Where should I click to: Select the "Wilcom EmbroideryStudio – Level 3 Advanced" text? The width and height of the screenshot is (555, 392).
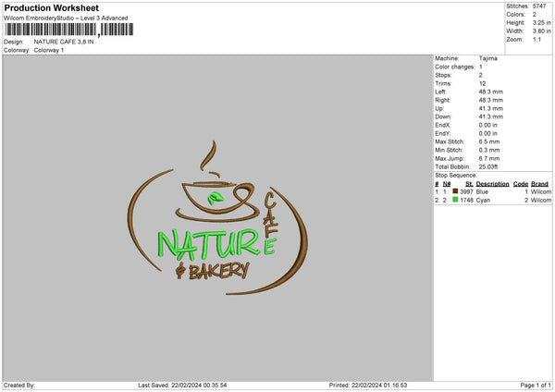(x=66, y=18)
